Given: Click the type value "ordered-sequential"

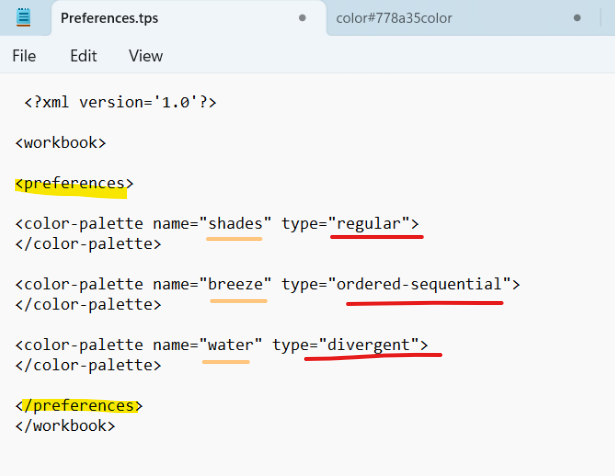Looking at the screenshot, I should (420, 284).
